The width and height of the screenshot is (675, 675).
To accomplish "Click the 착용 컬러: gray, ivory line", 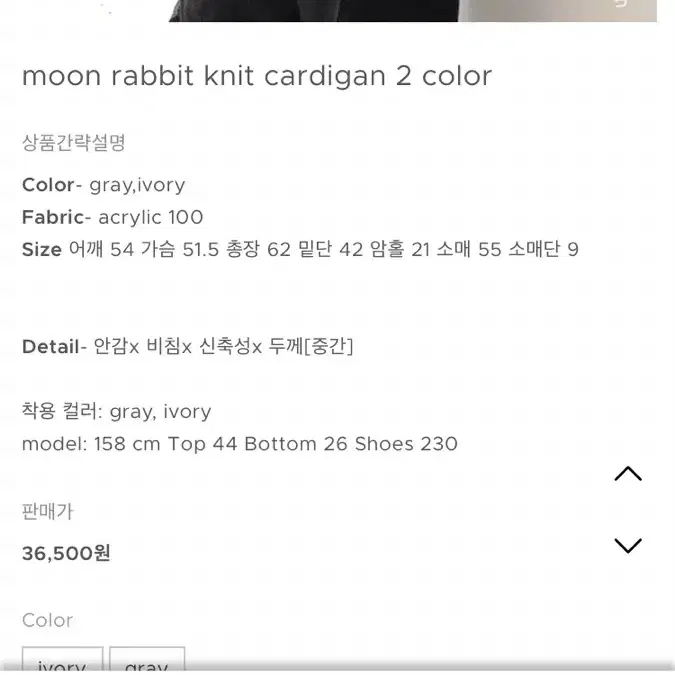I will (x=117, y=412).
